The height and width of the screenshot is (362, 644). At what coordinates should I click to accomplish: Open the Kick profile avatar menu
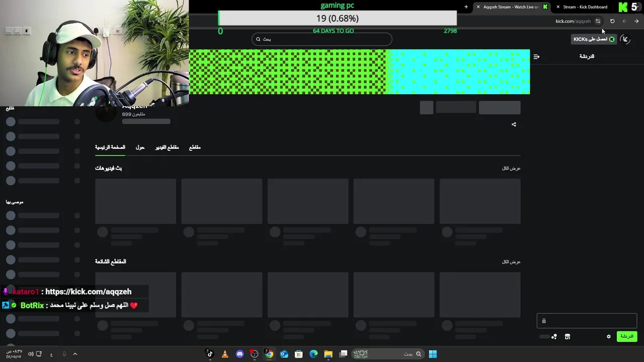click(x=625, y=39)
